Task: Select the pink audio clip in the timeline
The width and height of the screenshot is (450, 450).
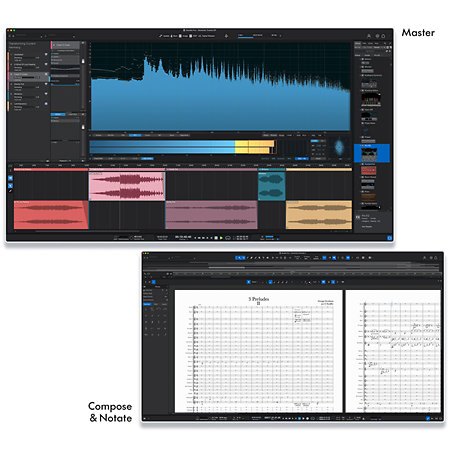Action: [x=127, y=186]
